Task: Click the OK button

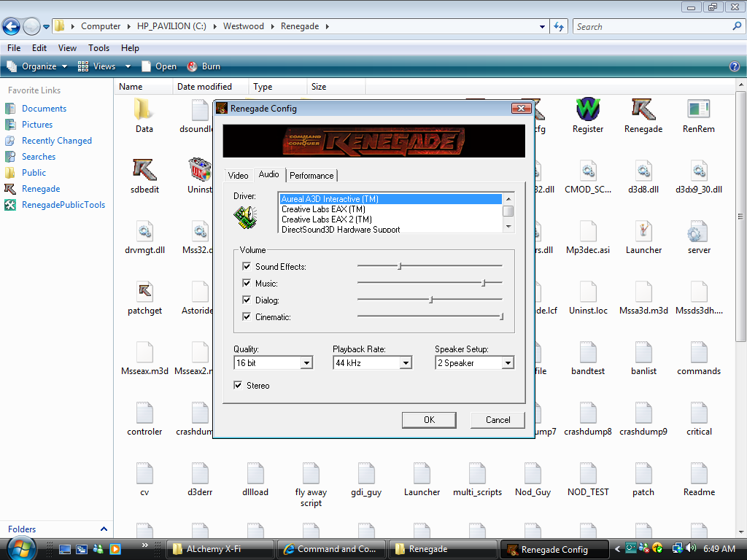Action: point(429,420)
